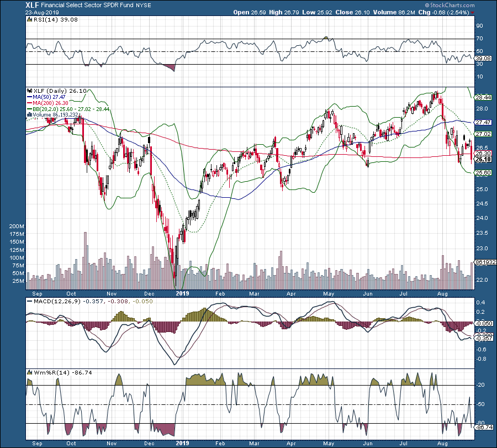Click the bold 26.10 last price tag

point(484,159)
